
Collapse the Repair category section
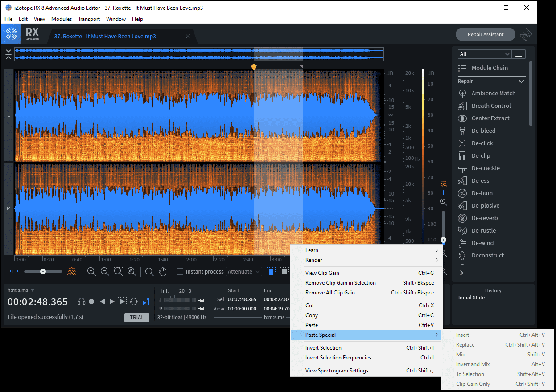click(x=521, y=81)
